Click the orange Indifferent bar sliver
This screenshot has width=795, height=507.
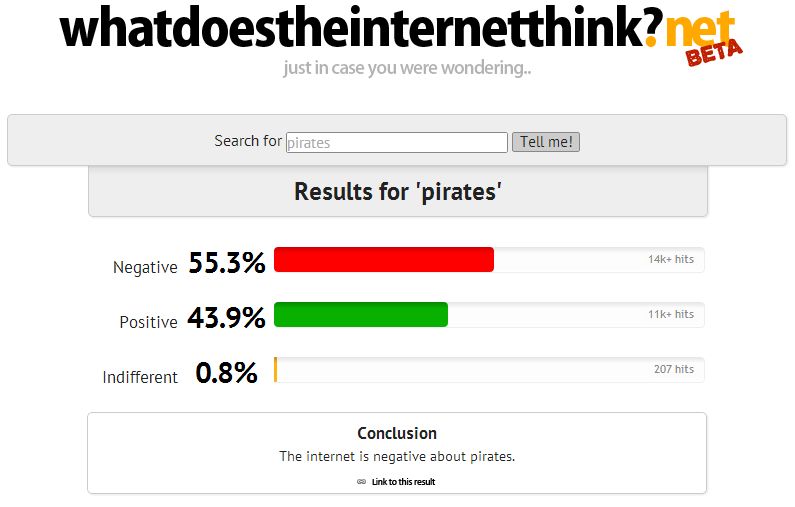click(276, 370)
